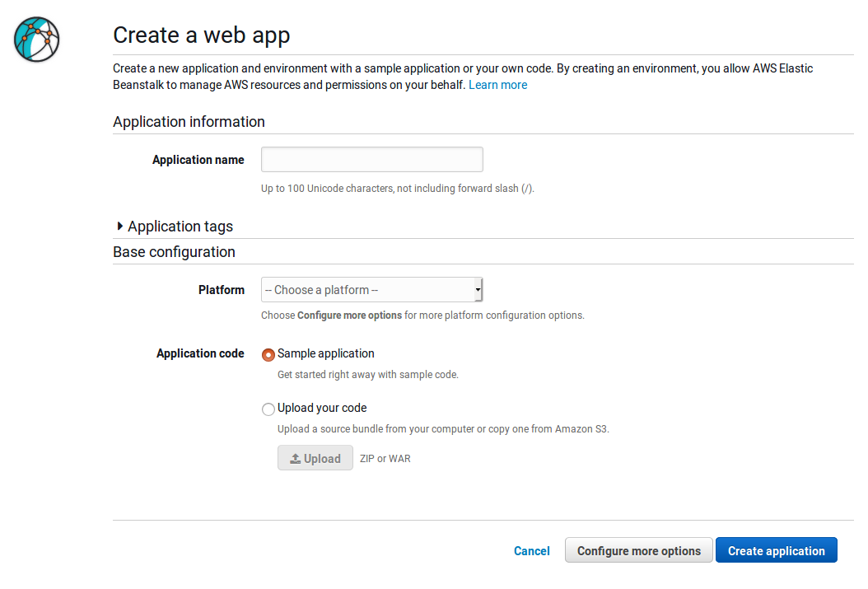
Task: Click the Application tags section title
Action: (x=180, y=227)
